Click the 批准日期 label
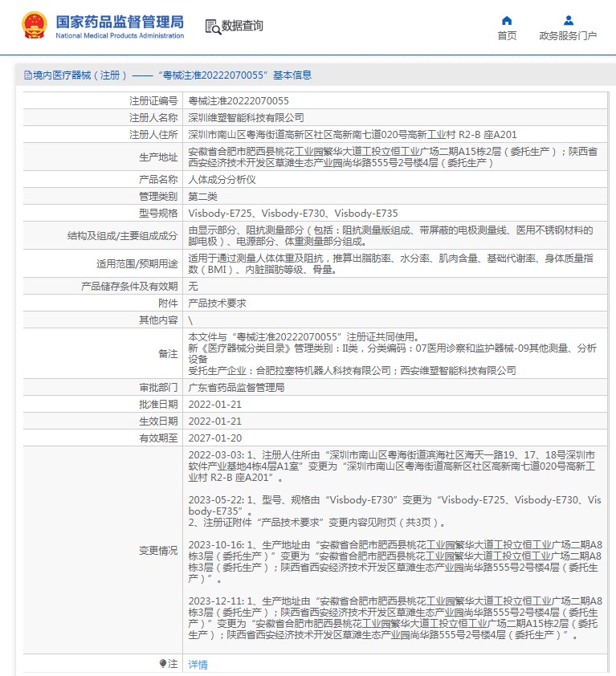The width and height of the screenshot is (616, 676). (x=158, y=404)
